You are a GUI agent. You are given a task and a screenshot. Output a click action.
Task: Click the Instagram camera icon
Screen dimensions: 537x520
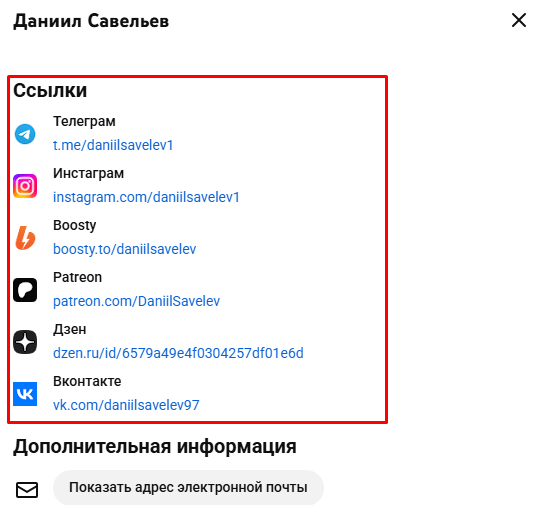pos(25,186)
